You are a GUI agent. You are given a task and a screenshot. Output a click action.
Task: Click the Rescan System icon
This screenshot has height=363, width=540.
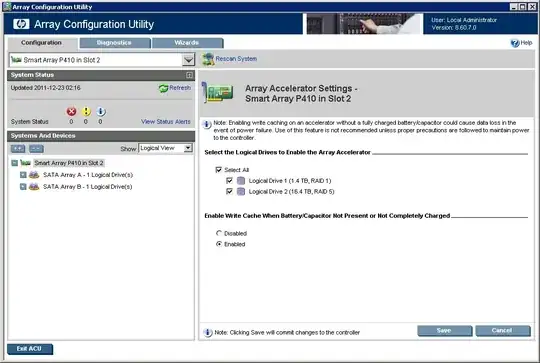pyautogui.click(x=208, y=59)
